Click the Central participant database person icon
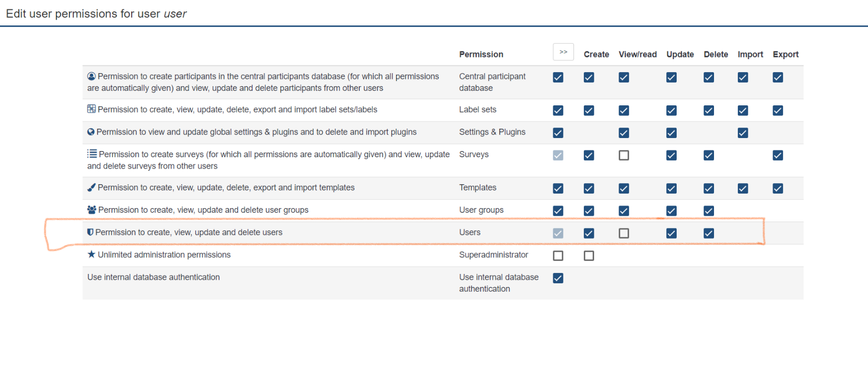The width and height of the screenshot is (868, 371). pyautogui.click(x=91, y=76)
